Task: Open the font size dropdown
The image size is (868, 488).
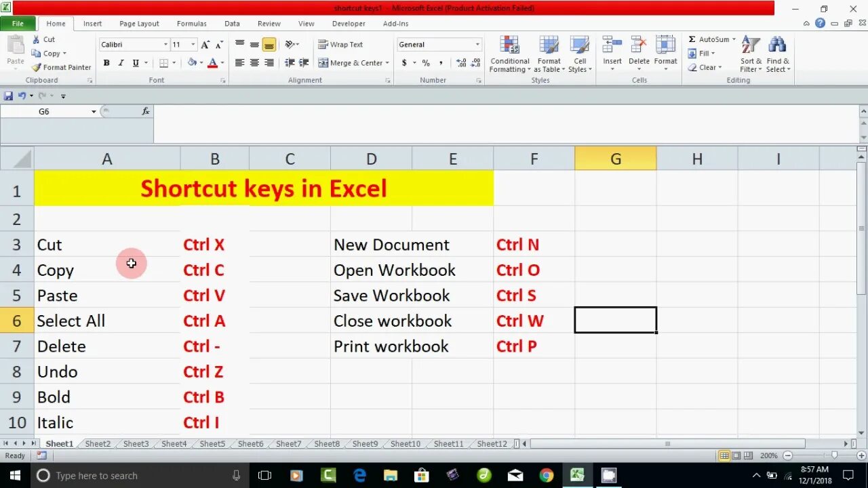Action: pyautogui.click(x=193, y=45)
